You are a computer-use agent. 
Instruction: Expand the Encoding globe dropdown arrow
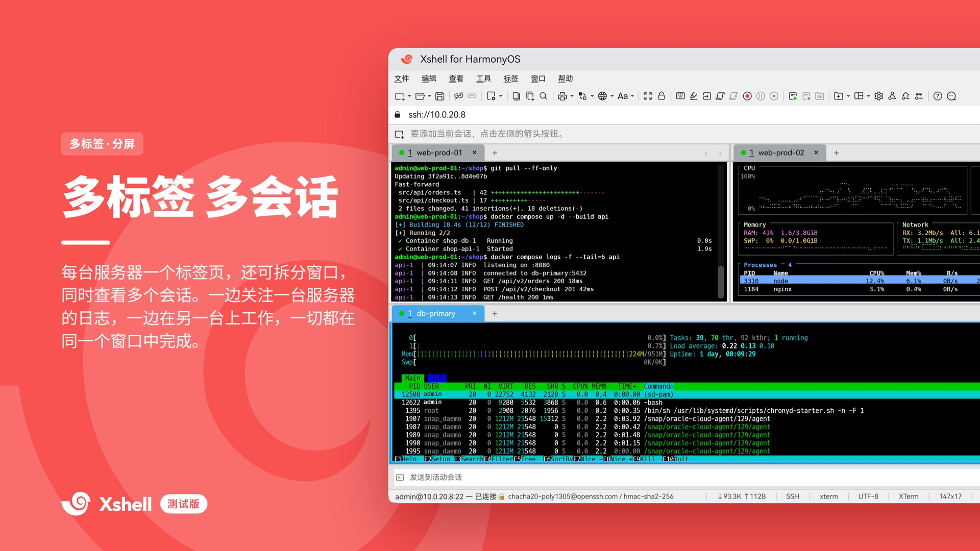[x=612, y=96]
